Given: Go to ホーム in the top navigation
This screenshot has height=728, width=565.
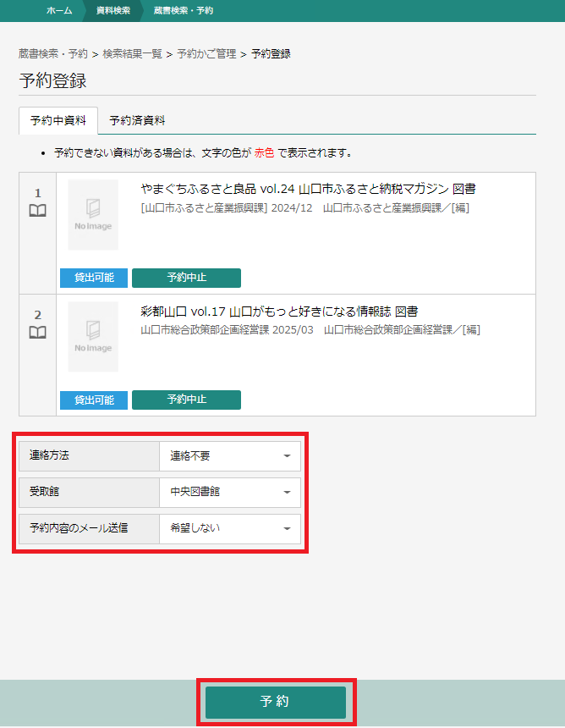Looking at the screenshot, I should tap(58, 11).
